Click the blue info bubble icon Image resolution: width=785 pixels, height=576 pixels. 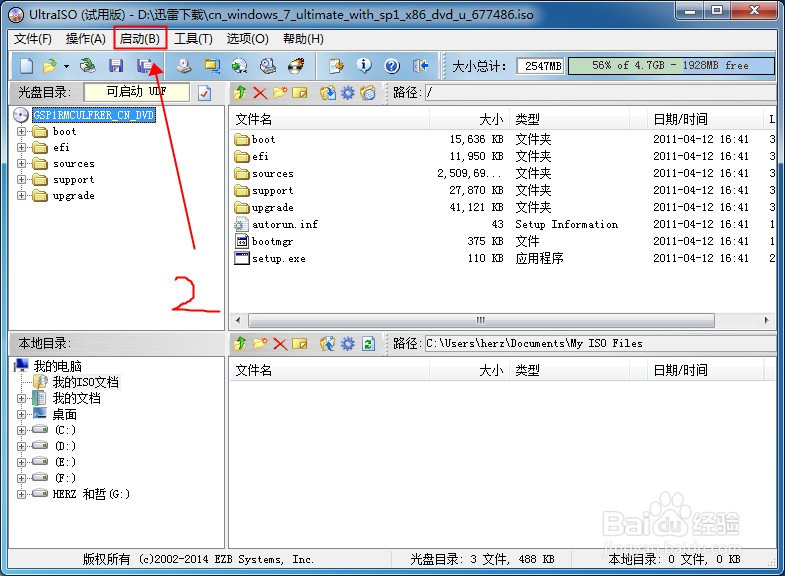364,66
